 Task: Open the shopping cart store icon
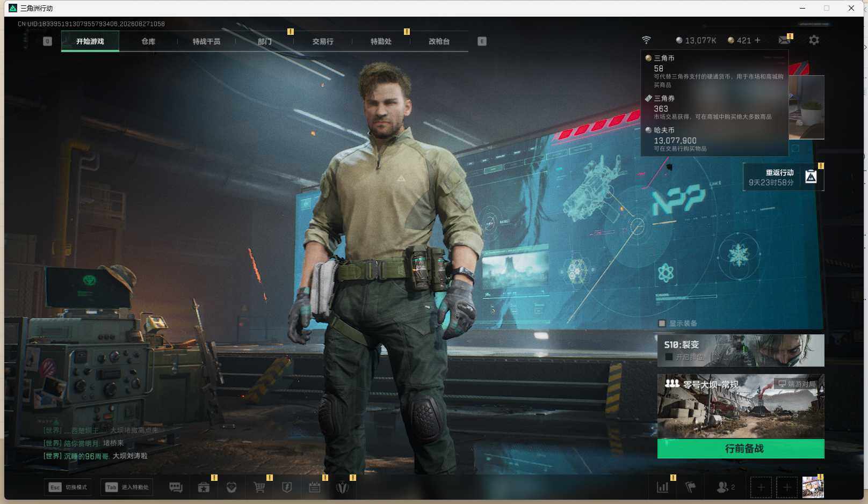[259, 487]
